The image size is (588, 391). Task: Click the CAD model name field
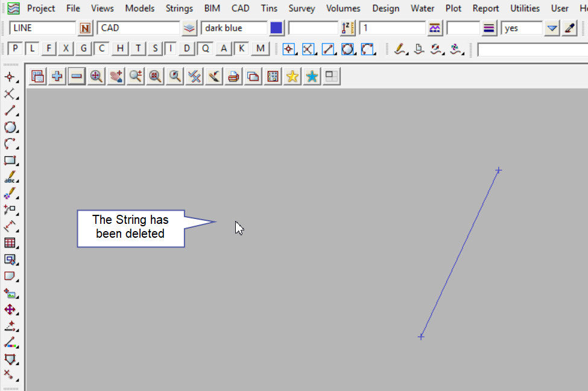(139, 28)
